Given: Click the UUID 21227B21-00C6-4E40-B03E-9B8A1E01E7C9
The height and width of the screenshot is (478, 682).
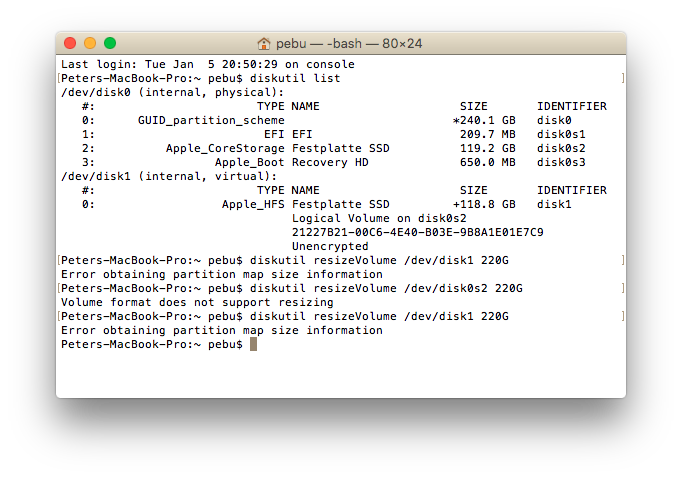Looking at the screenshot, I should pos(418,232).
